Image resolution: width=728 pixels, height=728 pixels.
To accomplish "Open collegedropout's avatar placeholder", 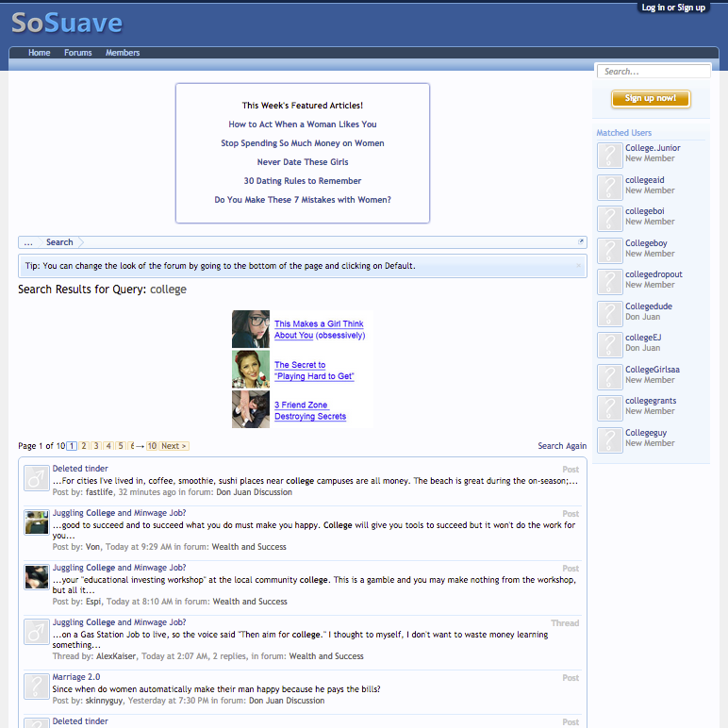I will coord(609,282).
